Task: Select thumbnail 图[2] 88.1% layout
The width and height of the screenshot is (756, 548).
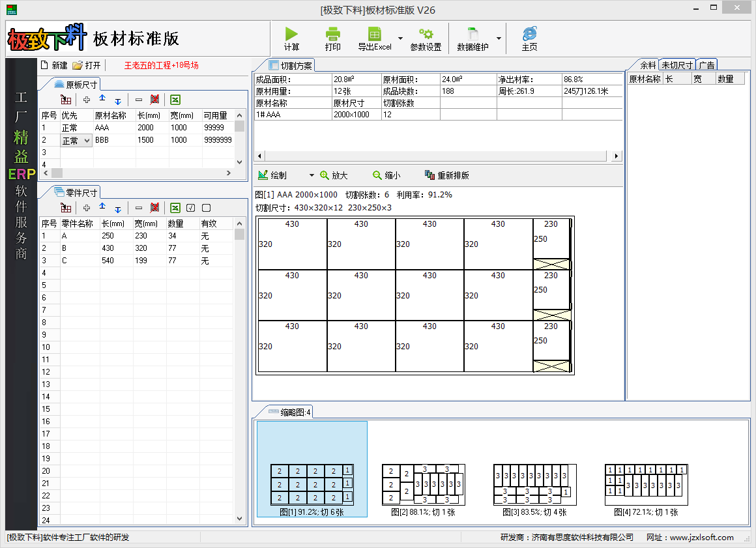Action: pyautogui.click(x=424, y=485)
